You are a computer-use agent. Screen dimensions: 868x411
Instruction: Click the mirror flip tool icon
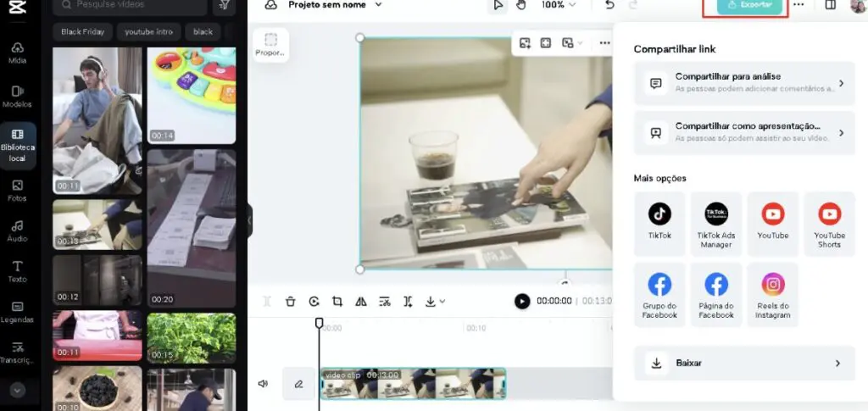pyautogui.click(x=361, y=302)
